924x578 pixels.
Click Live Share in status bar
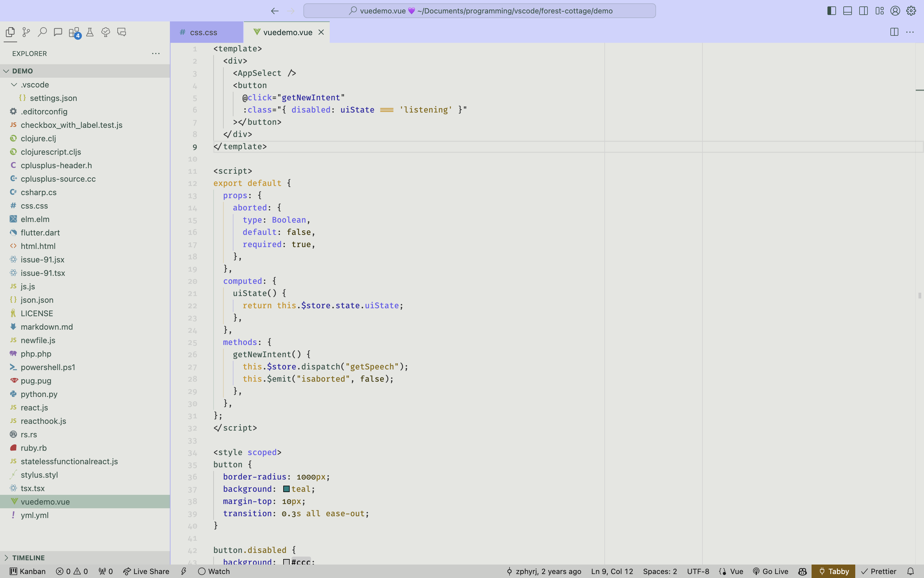pos(146,571)
